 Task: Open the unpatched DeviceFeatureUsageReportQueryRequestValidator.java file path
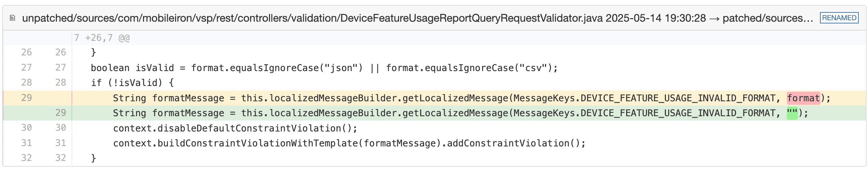point(312,18)
